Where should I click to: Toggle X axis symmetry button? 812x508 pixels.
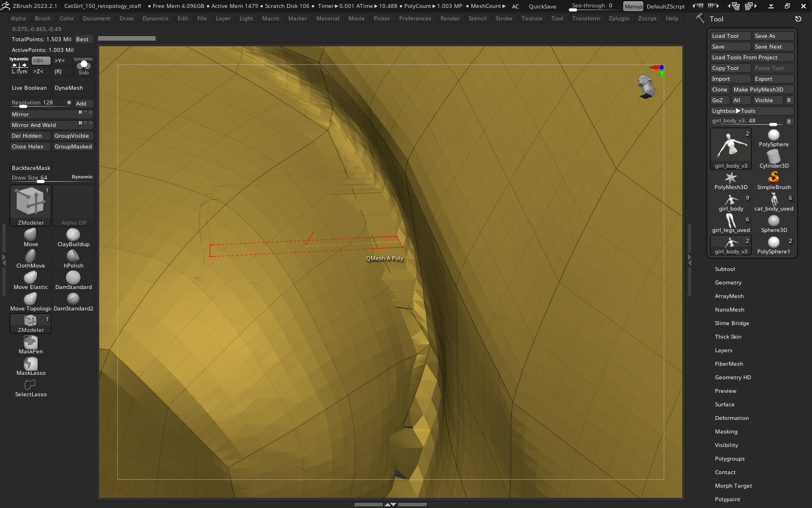[x=41, y=61]
